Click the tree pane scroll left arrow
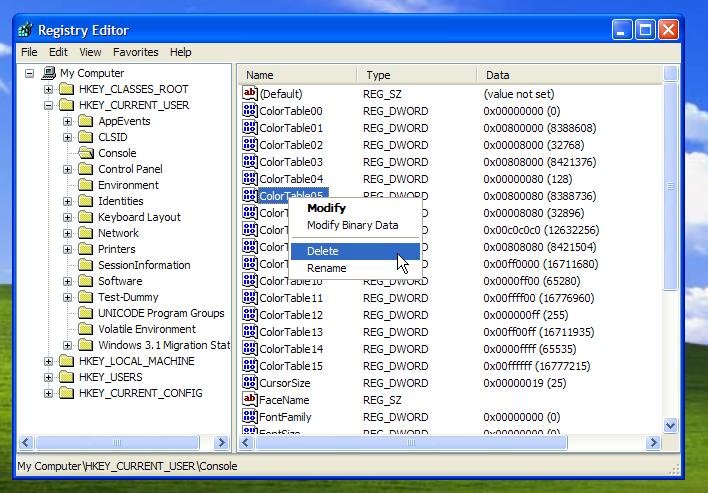The width and height of the screenshot is (708, 493). pyautogui.click(x=26, y=442)
